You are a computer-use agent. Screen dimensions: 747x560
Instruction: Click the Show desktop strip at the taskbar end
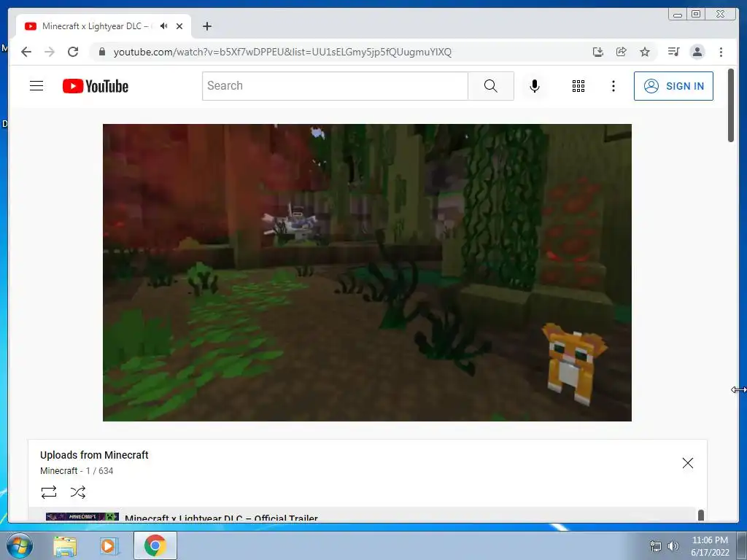(x=742, y=545)
